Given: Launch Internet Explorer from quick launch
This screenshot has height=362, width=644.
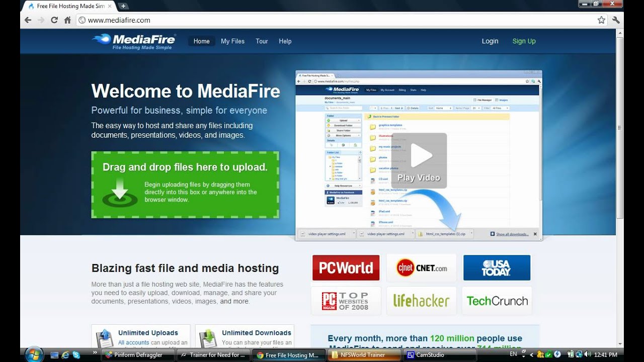Looking at the screenshot, I should click(65, 355).
